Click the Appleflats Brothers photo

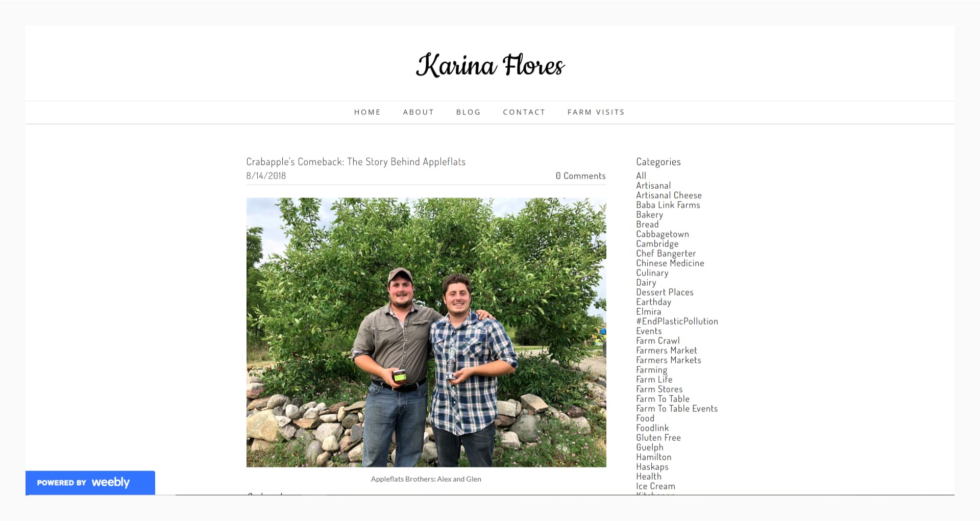(426, 332)
